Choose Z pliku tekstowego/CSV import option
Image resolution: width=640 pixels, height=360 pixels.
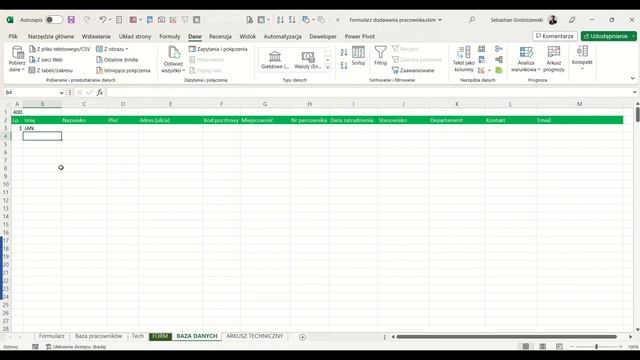pos(60,49)
